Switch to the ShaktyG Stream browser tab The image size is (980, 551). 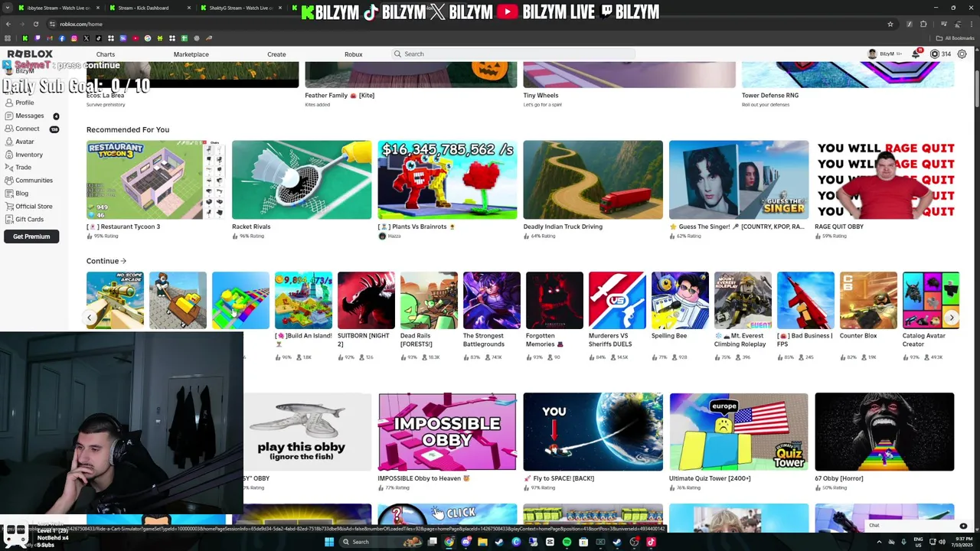(240, 8)
